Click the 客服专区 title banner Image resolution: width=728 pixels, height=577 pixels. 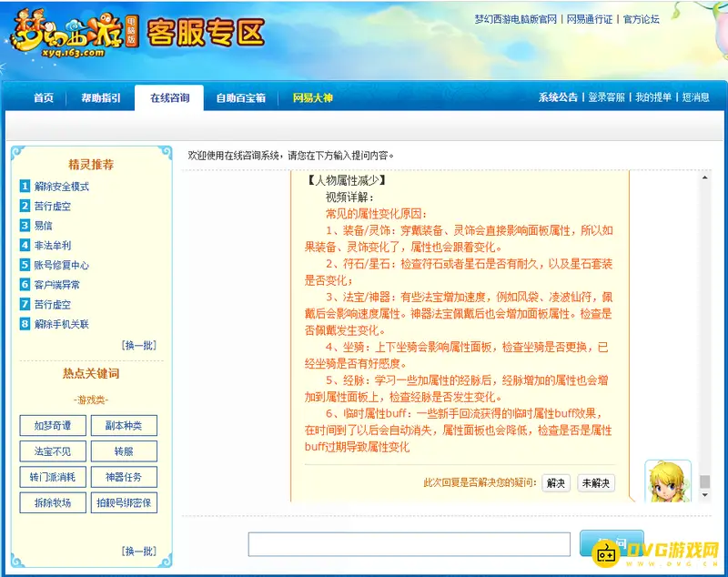coord(207,33)
